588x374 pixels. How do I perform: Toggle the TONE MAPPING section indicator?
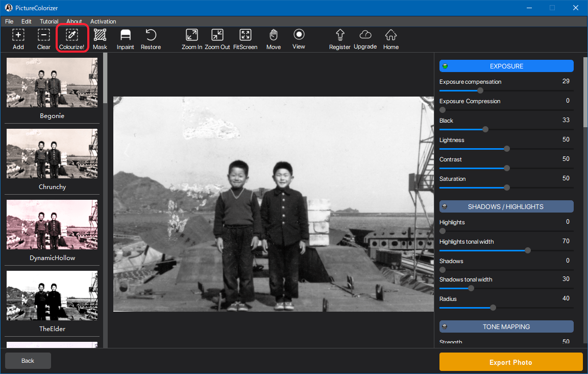pos(445,327)
